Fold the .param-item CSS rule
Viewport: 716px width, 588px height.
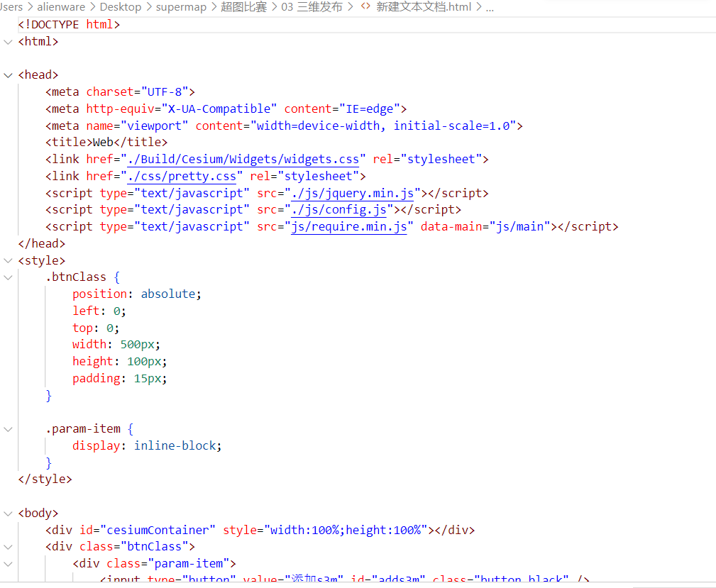[x=8, y=429]
